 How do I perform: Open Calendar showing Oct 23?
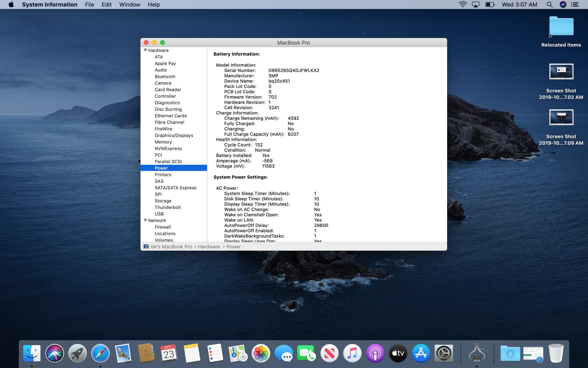(169, 353)
